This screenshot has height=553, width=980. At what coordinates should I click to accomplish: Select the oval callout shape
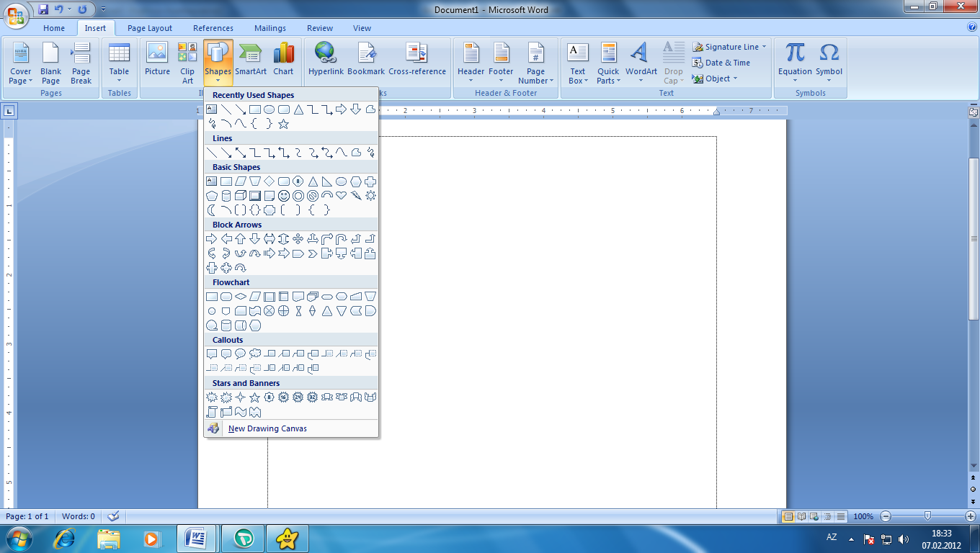pyautogui.click(x=241, y=354)
